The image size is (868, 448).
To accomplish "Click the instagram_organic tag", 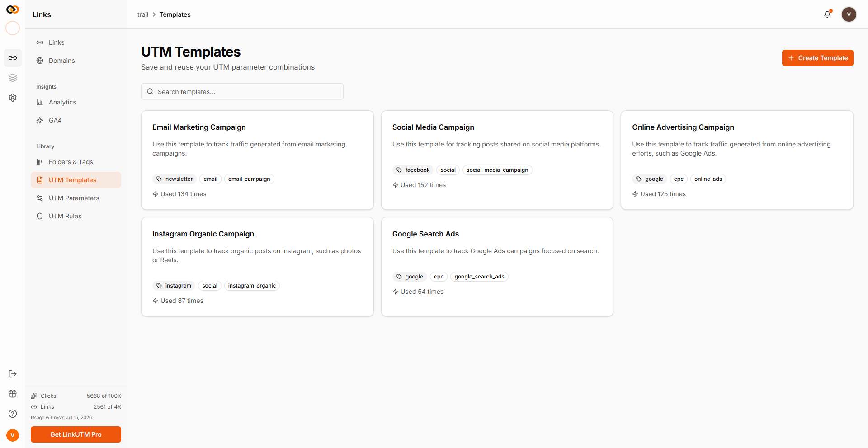I will (x=252, y=286).
